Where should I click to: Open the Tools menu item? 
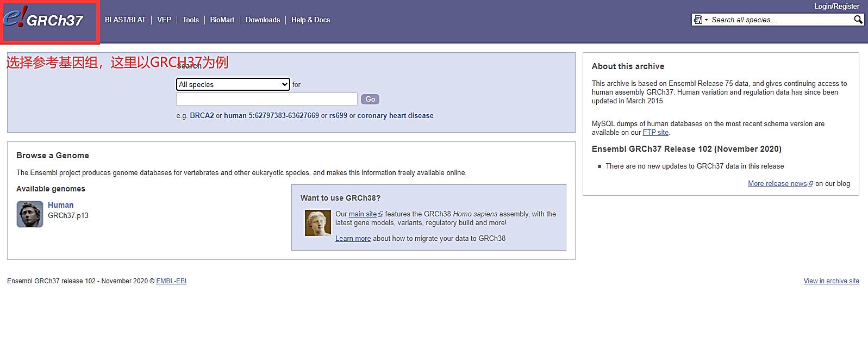pos(191,20)
